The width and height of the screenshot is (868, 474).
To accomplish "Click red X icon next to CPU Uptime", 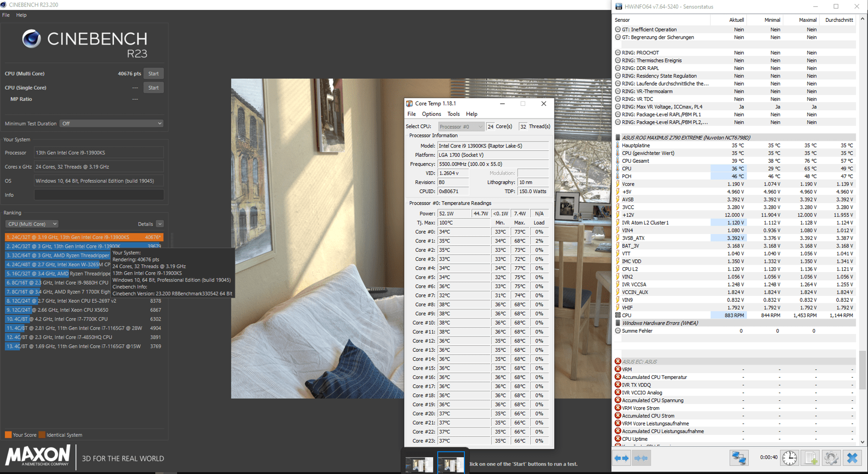I will [618, 439].
